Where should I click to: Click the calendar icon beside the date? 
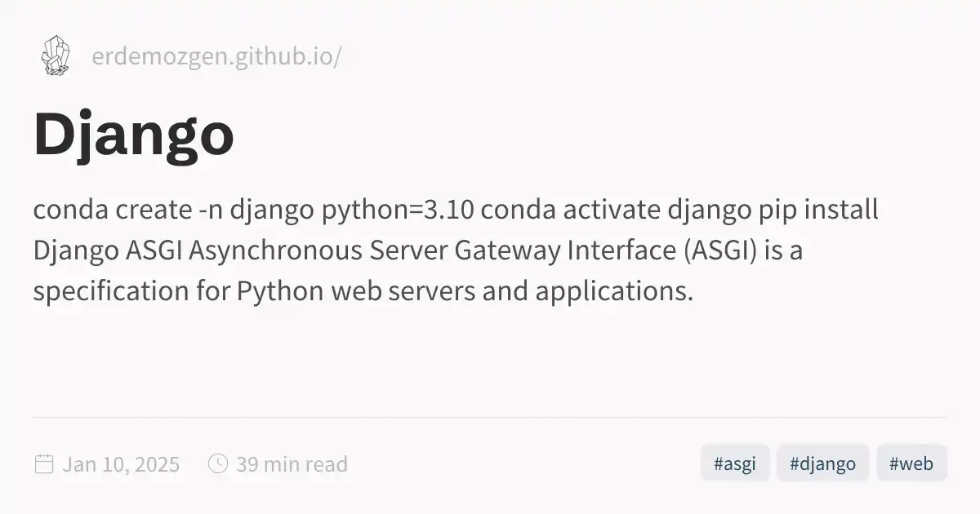tap(44, 464)
